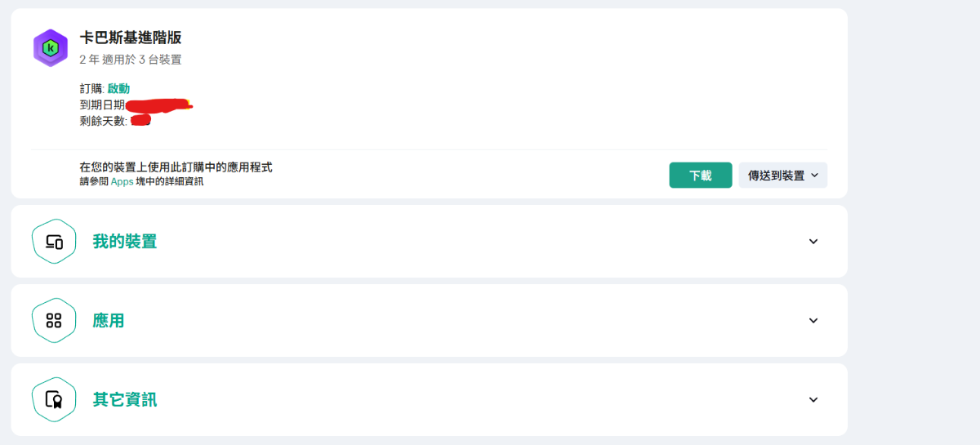Click the 到期日期 expiration label
Image resolution: width=980 pixels, height=445 pixels.
102,105
